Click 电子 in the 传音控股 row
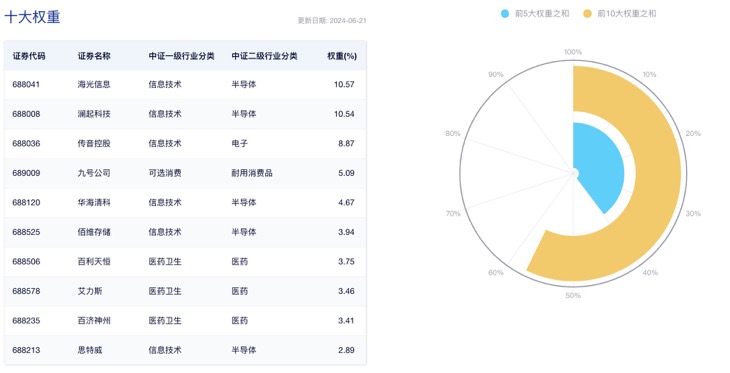The height and width of the screenshot is (373, 730). click(240, 143)
